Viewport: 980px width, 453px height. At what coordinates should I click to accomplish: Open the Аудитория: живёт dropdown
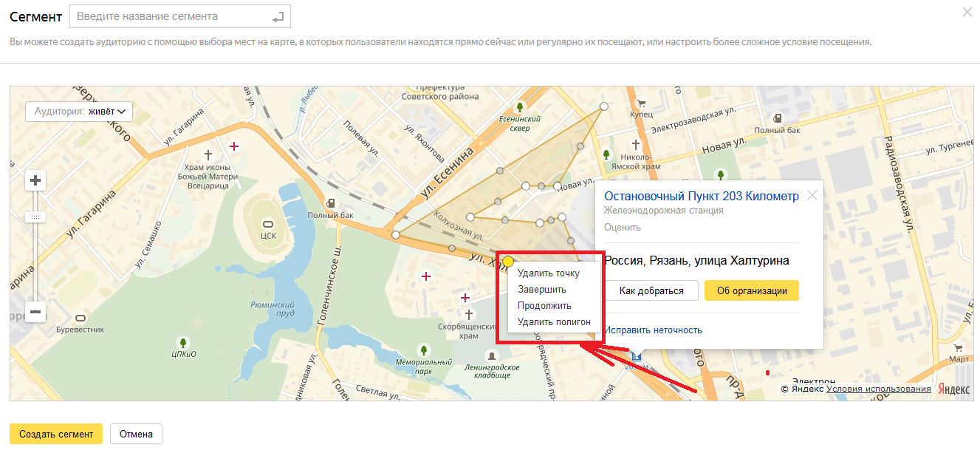click(x=78, y=112)
